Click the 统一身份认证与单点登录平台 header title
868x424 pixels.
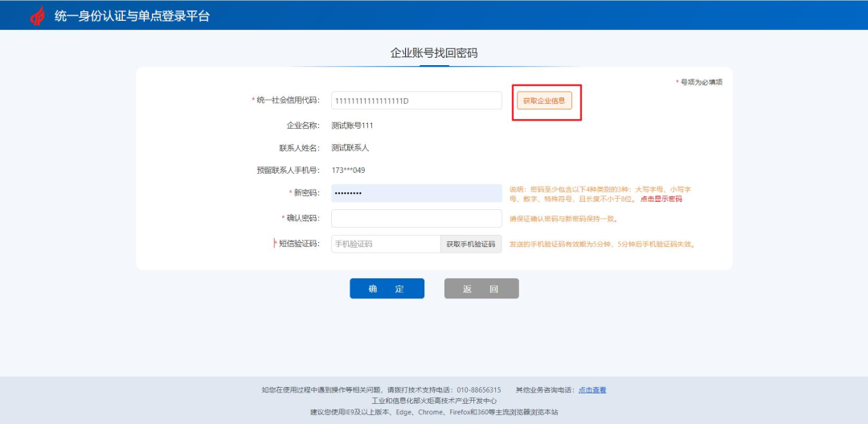(133, 16)
